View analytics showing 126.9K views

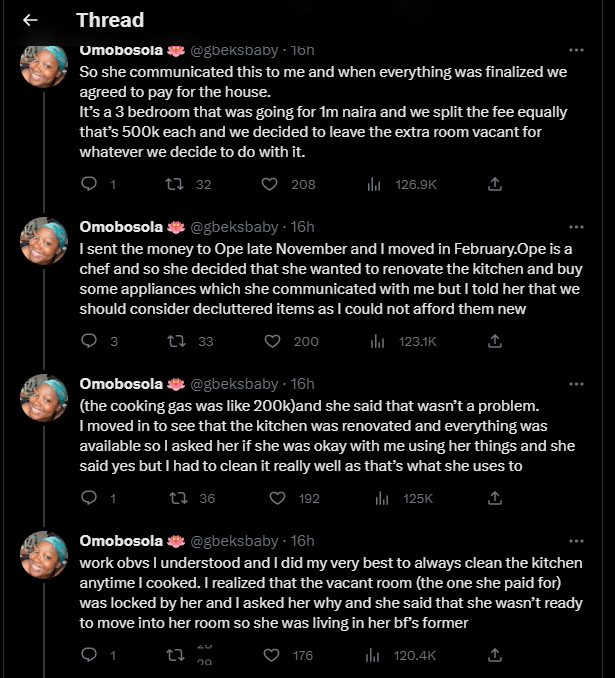377,184
